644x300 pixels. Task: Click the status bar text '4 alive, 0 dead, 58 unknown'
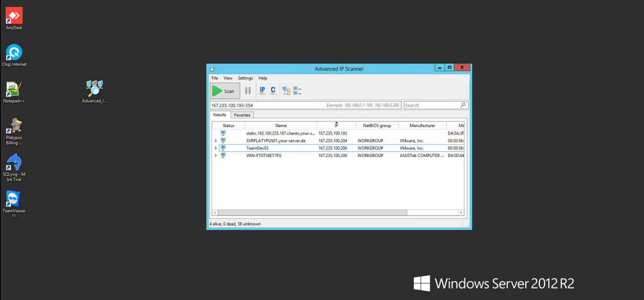(x=235, y=224)
